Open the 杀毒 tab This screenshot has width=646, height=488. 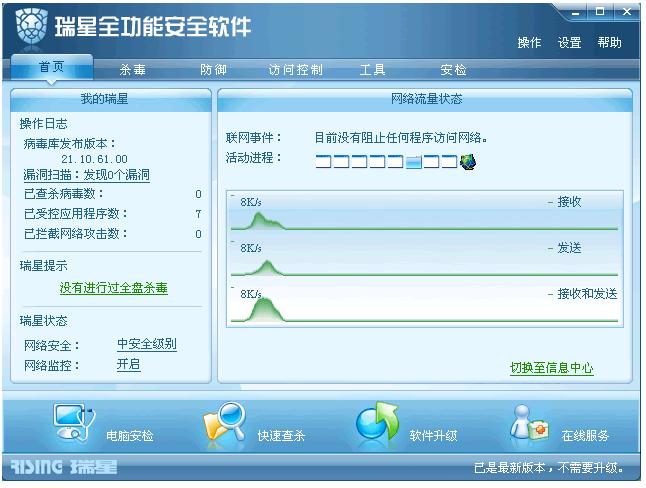pyautogui.click(x=133, y=70)
